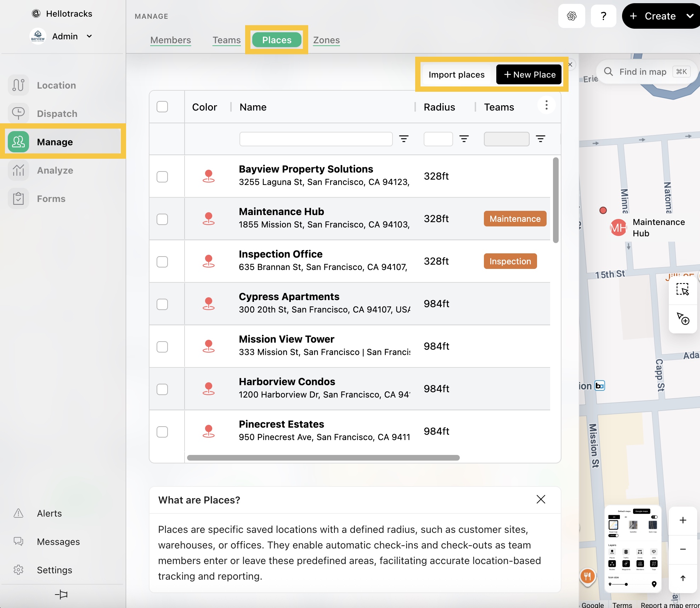Image resolution: width=700 pixels, height=608 pixels.
Task: Activate the map area selection tool
Action: (683, 289)
